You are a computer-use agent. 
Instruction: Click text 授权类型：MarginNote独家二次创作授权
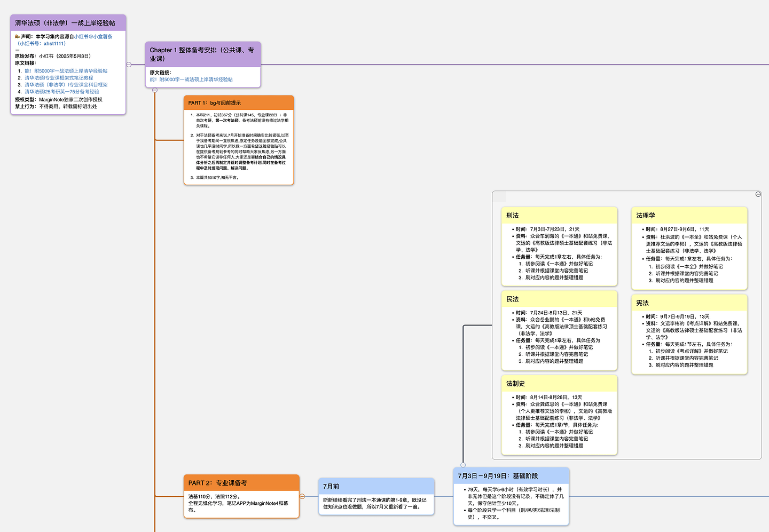(59, 100)
